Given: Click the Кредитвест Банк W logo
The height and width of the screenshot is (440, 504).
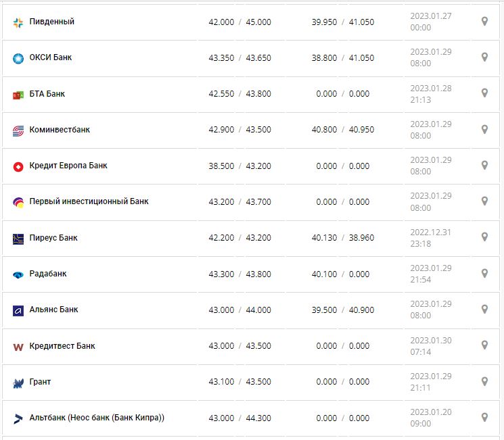Looking at the screenshot, I should [x=18, y=347].
